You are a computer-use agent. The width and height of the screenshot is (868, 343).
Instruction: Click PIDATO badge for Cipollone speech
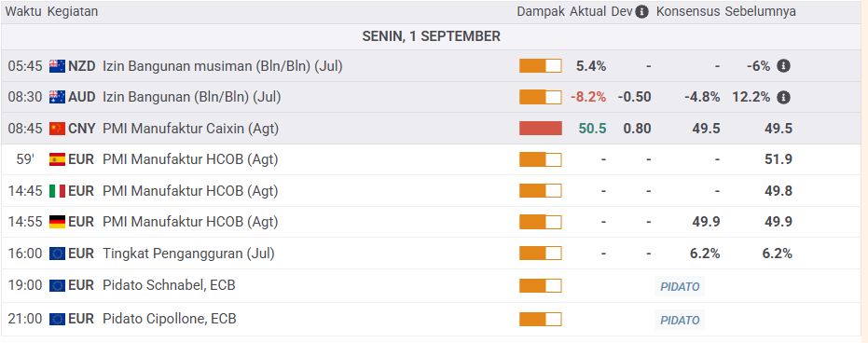(x=680, y=320)
